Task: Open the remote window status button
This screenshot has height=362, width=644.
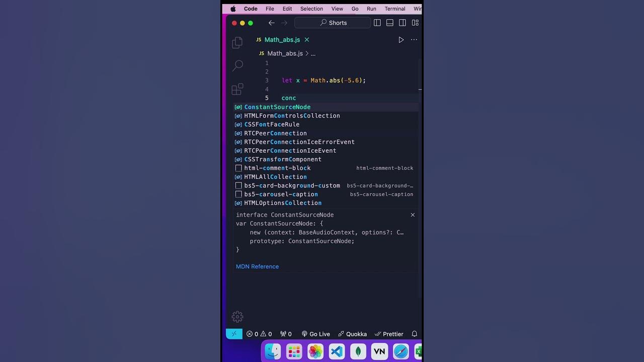Action: coord(234,334)
